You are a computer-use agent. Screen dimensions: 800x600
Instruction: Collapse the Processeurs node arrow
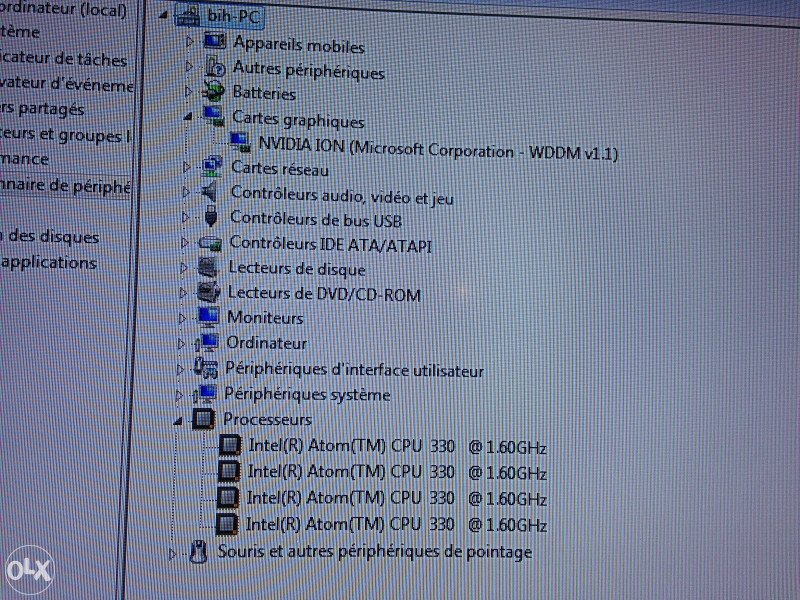click(x=178, y=421)
